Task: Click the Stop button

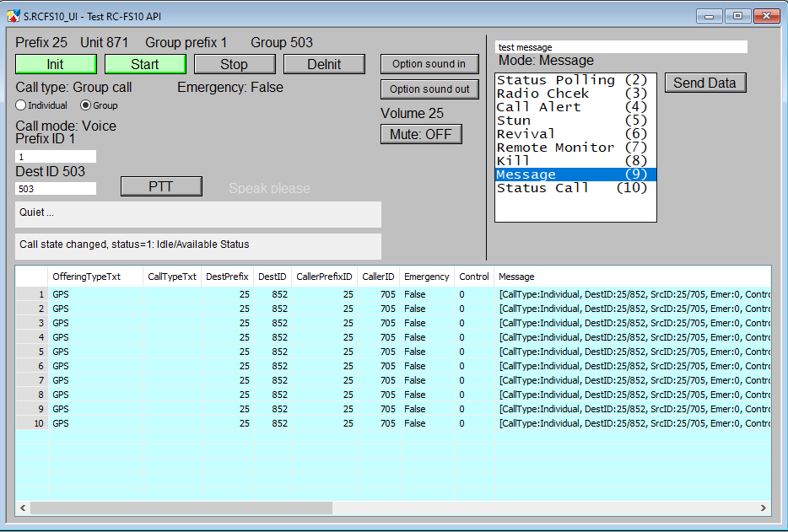Action: coord(235,64)
